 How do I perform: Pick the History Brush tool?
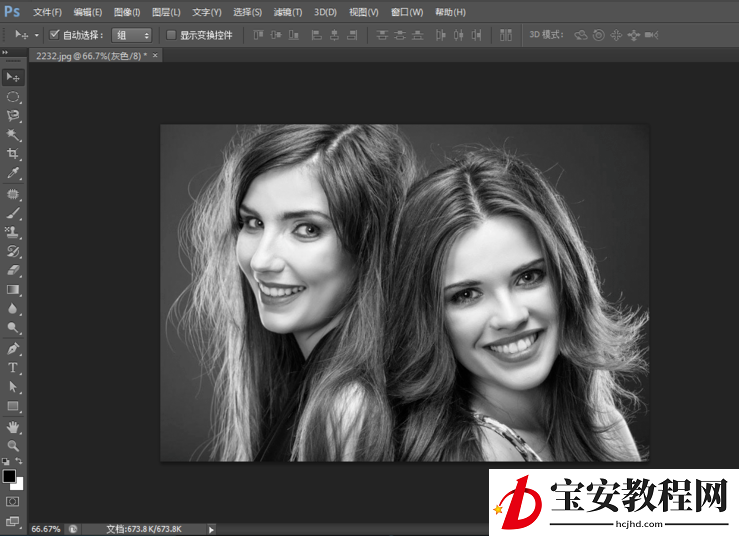pyautogui.click(x=13, y=251)
